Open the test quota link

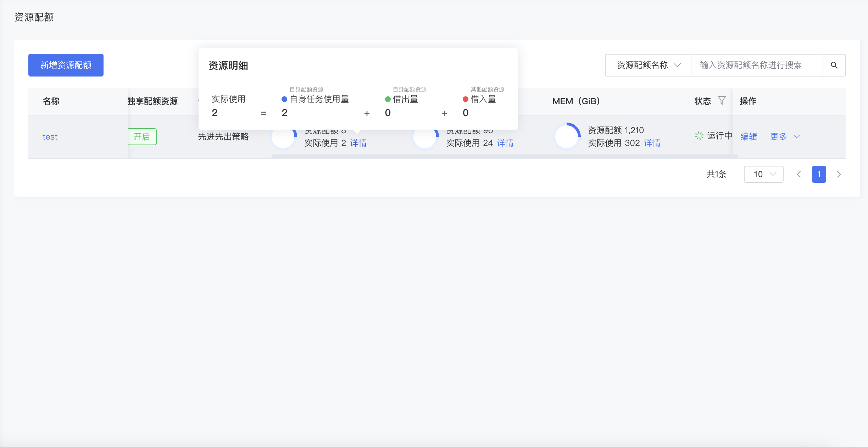point(50,137)
